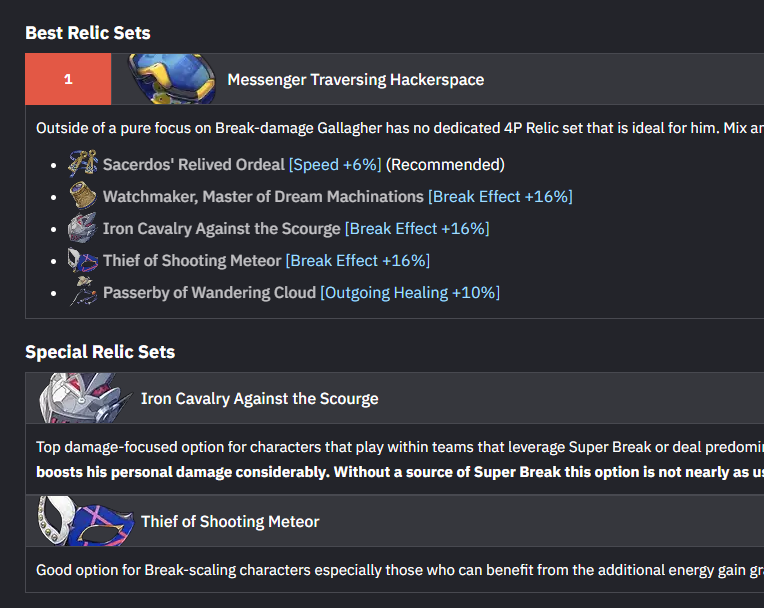Click the small Iron Cavalry helmet icon in list
The height and width of the screenshot is (608, 764).
point(82,228)
